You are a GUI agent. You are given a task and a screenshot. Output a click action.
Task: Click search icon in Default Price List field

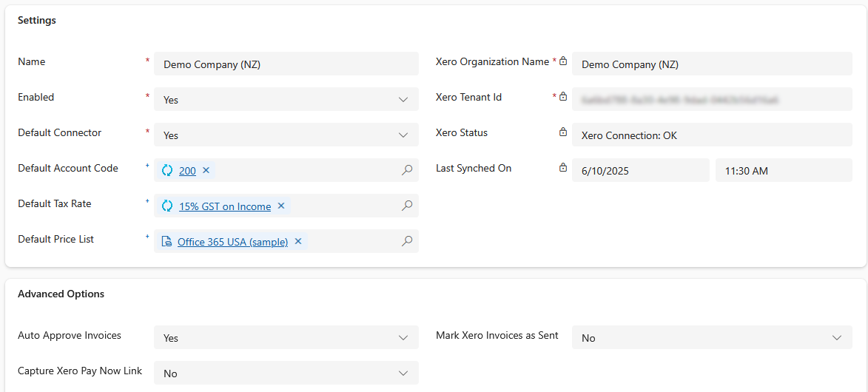[407, 241]
